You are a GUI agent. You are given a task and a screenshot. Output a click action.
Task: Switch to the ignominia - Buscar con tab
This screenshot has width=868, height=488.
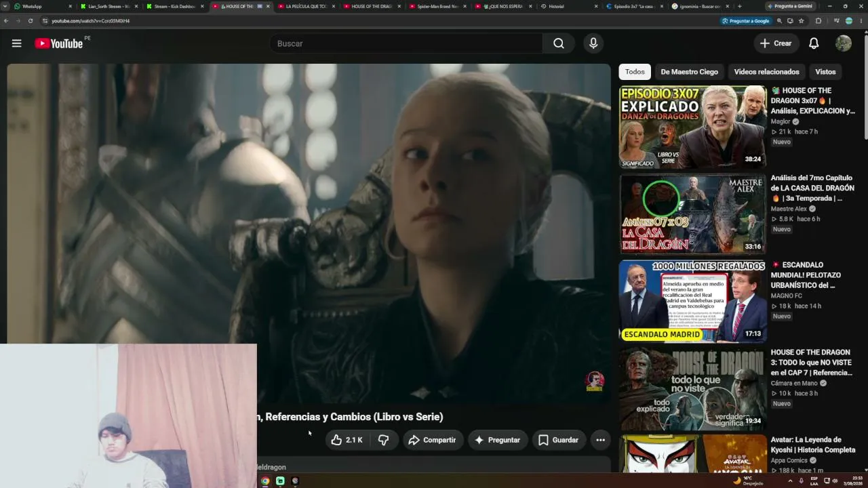pyautogui.click(x=700, y=6)
